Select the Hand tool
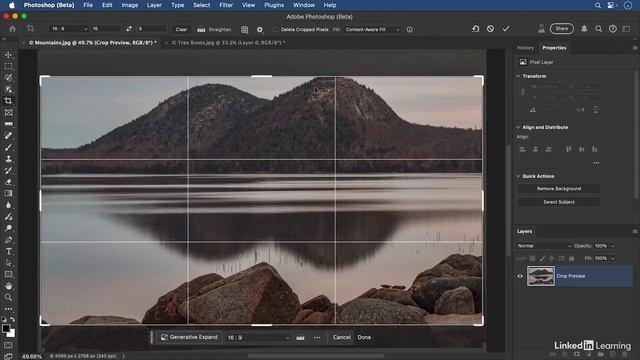The height and width of the screenshot is (360, 640). 8,286
